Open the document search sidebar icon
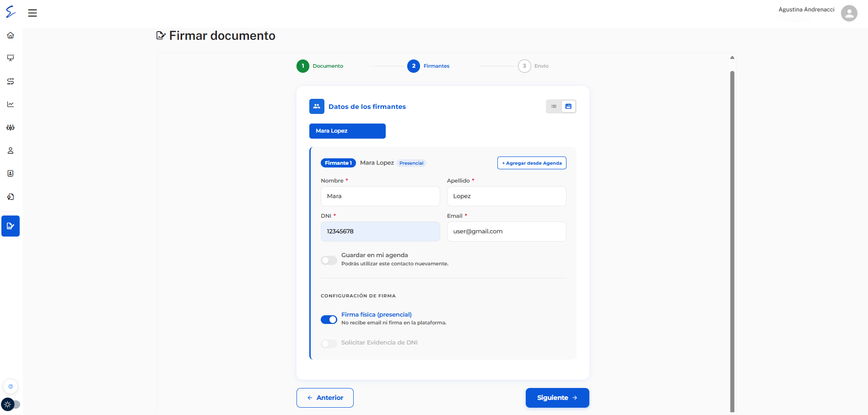The height and width of the screenshot is (415, 868). (11, 197)
